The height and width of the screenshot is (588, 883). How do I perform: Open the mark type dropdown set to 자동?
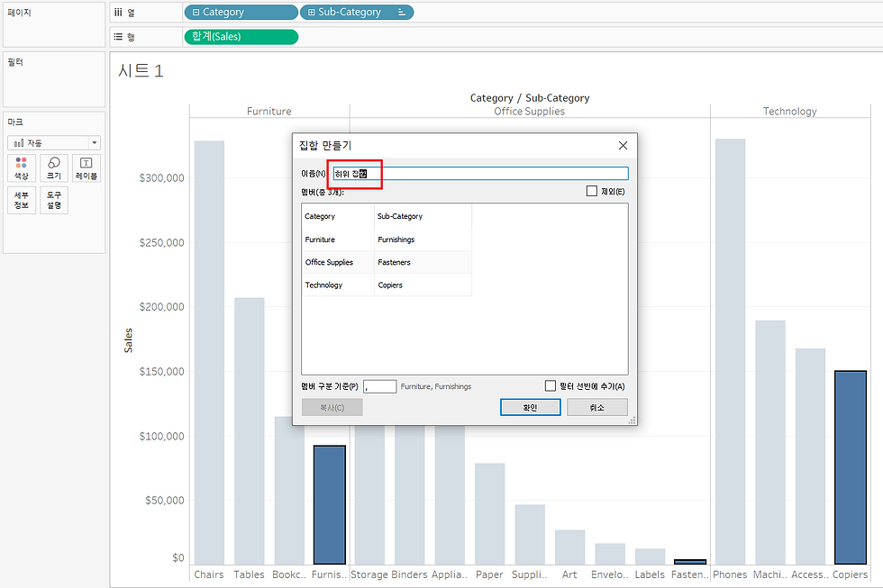pos(54,143)
